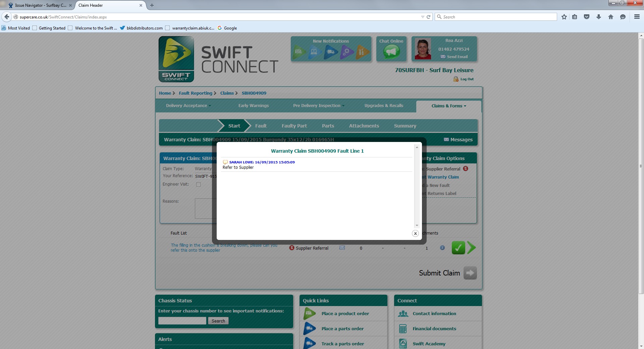Open the gear settings notification icon

347,52
